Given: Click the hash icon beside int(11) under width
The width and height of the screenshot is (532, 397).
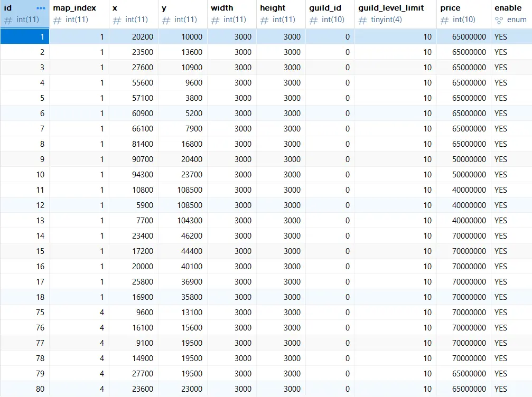Looking at the screenshot, I should click(x=215, y=20).
